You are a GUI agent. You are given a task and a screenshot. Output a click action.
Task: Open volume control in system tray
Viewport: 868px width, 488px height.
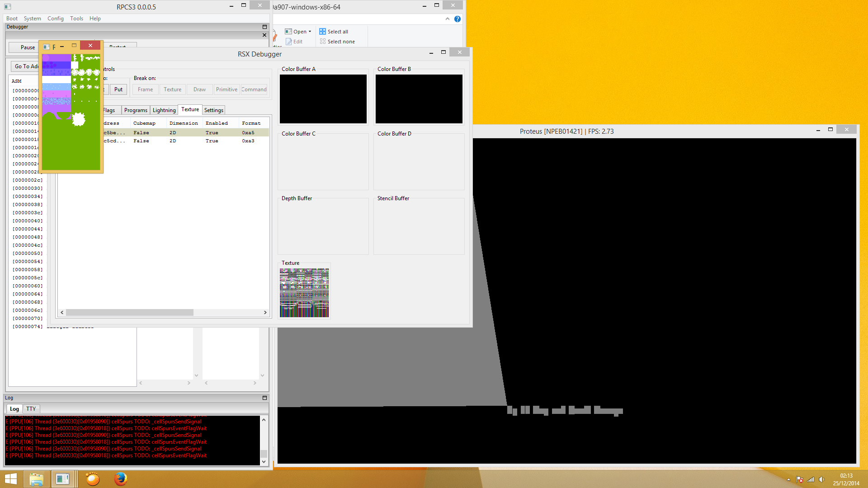coord(822,479)
